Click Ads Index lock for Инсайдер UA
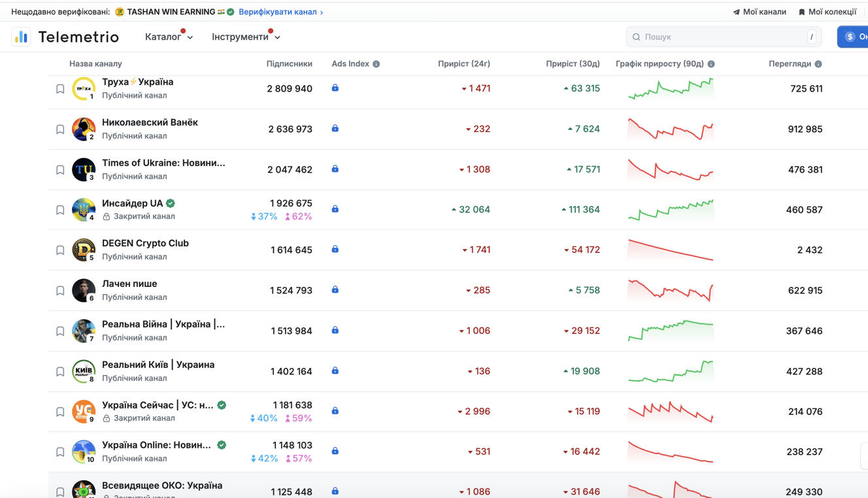The height and width of the screenshot is (498, 868). [x=335, y=209]
